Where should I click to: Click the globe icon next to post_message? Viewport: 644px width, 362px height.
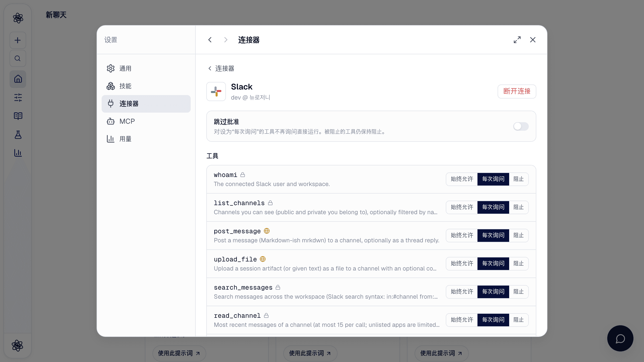click(x=267, y=231)
